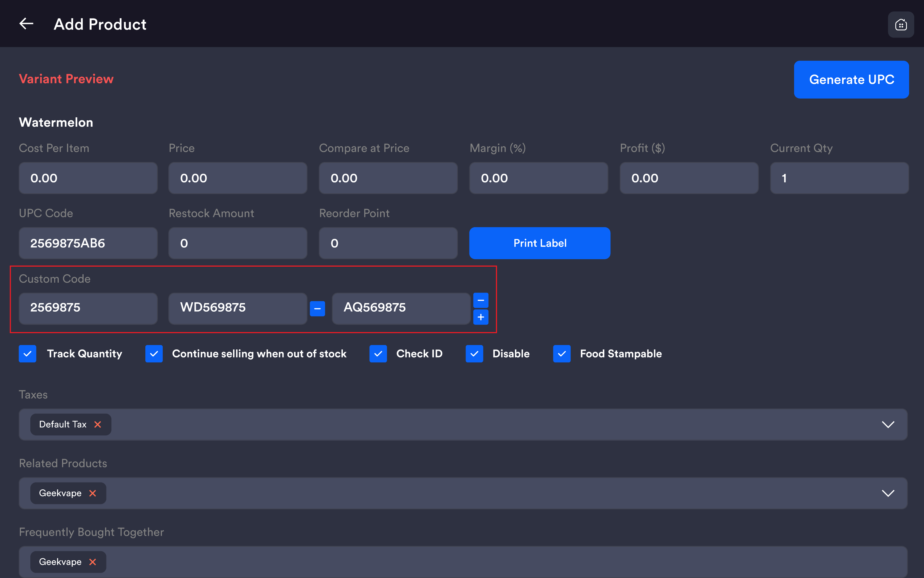Click the Track Quantity label

click(x=84, y=354)
